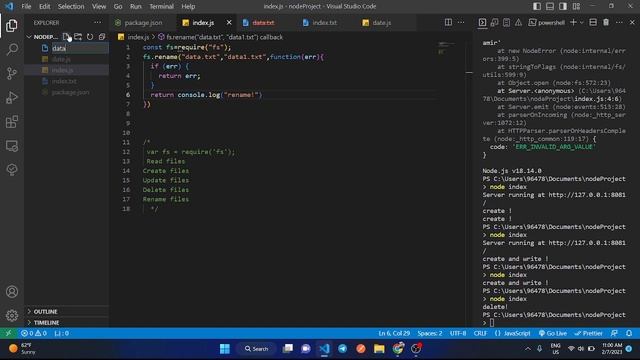Open customize layout icon in title bar
Image resolution: width=640 pixels, height=360 pixels.
tap(576, 6)
